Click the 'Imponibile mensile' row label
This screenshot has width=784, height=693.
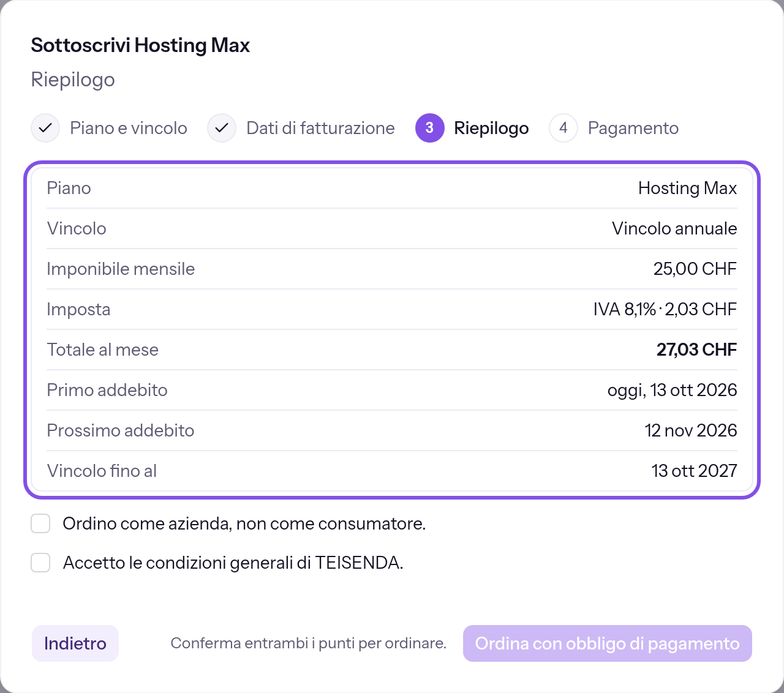click(121, 269)
